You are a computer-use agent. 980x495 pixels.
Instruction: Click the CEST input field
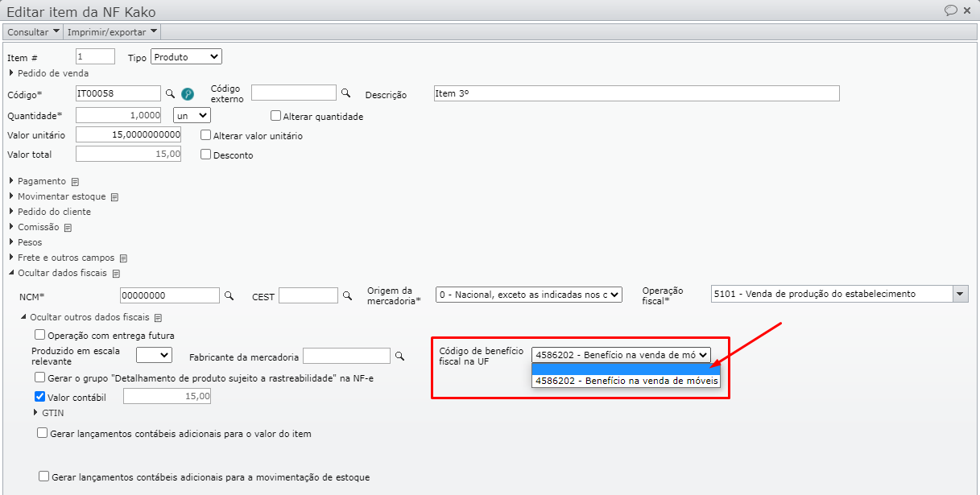(308, 295)
